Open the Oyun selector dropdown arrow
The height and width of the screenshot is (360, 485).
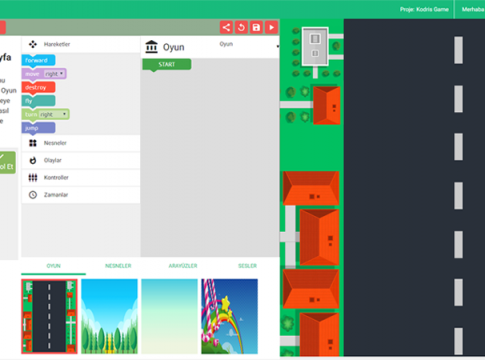(278, 46)
